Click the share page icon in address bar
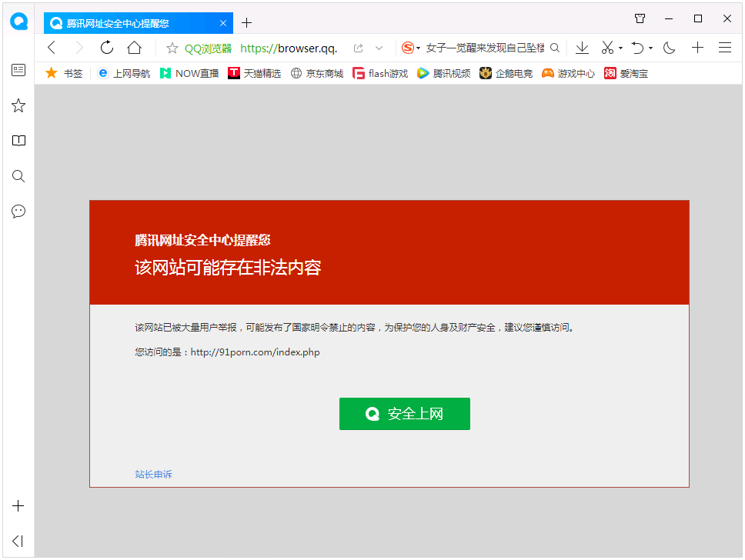745x560 pixels. (x=358, y=48)
